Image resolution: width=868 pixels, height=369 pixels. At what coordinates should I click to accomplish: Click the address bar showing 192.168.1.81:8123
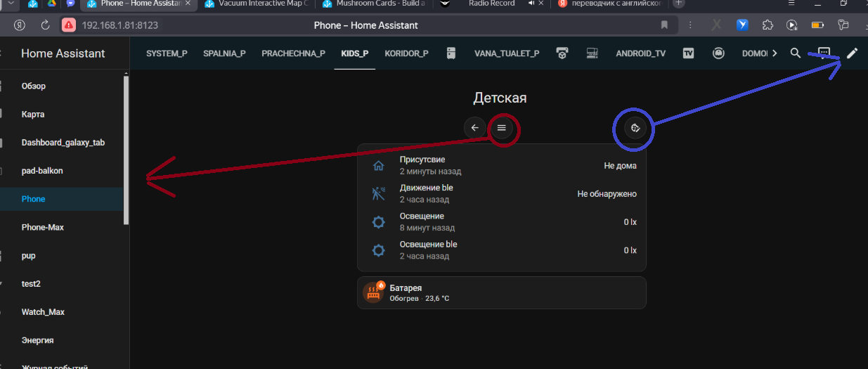pos(119,25)
